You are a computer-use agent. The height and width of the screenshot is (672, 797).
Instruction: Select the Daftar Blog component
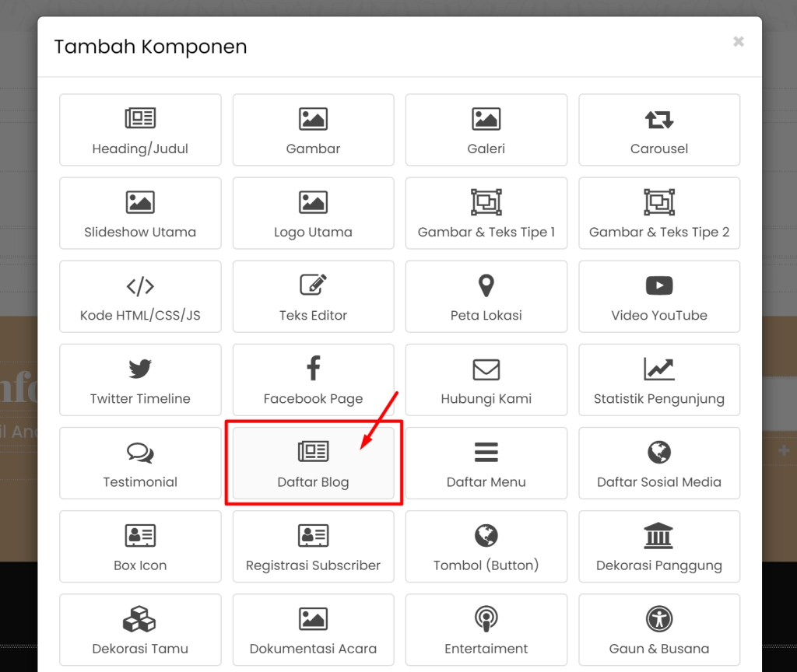click(x=313, y=463)
